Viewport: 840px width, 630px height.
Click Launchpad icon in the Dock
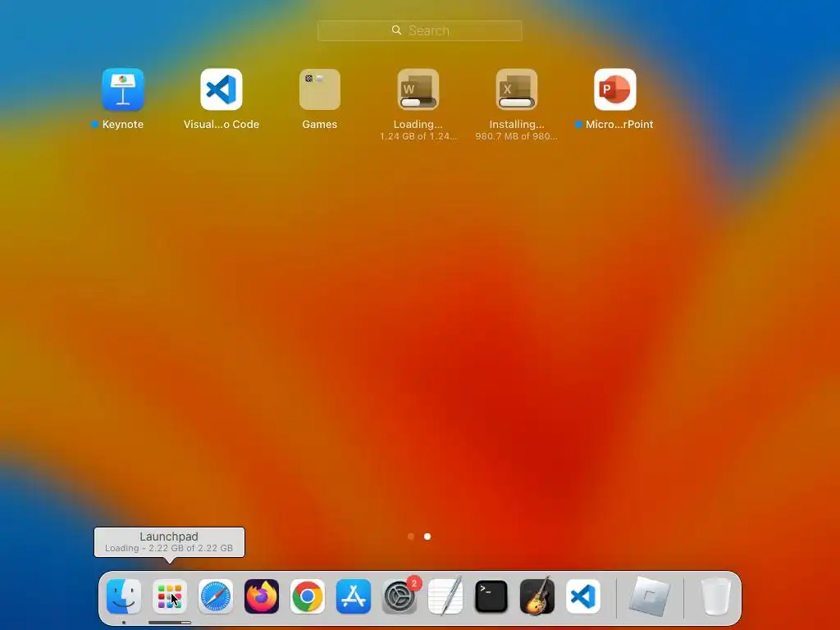[169, 596]
